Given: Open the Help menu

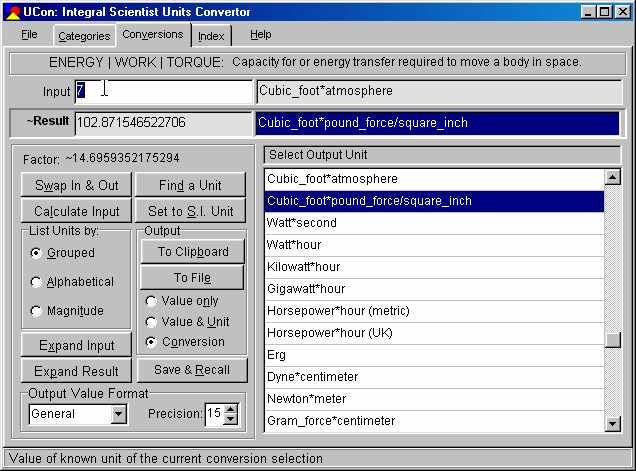Looking at the screenshot, I should point(261,35).
